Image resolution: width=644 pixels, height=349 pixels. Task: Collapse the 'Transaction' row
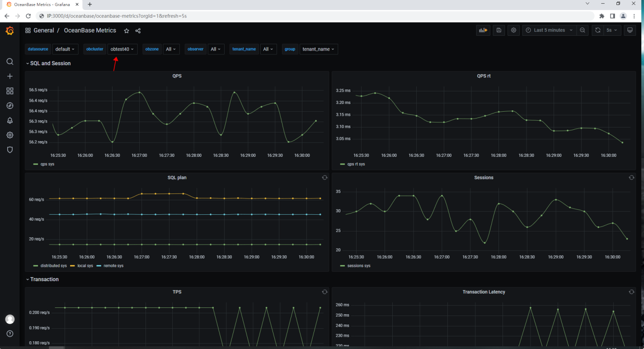(x=42, y=279)
